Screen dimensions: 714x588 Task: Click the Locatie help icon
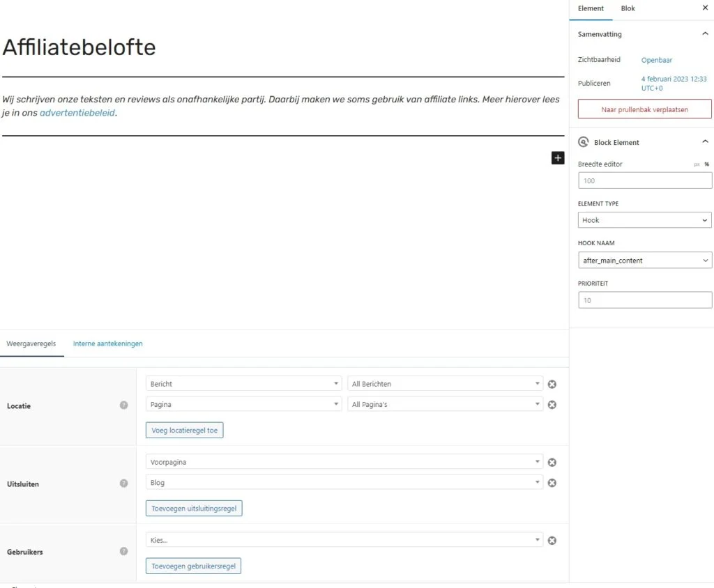[x=124, y=405]
